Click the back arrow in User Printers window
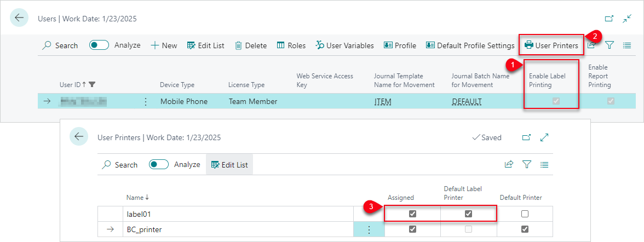 coord(79,137)
